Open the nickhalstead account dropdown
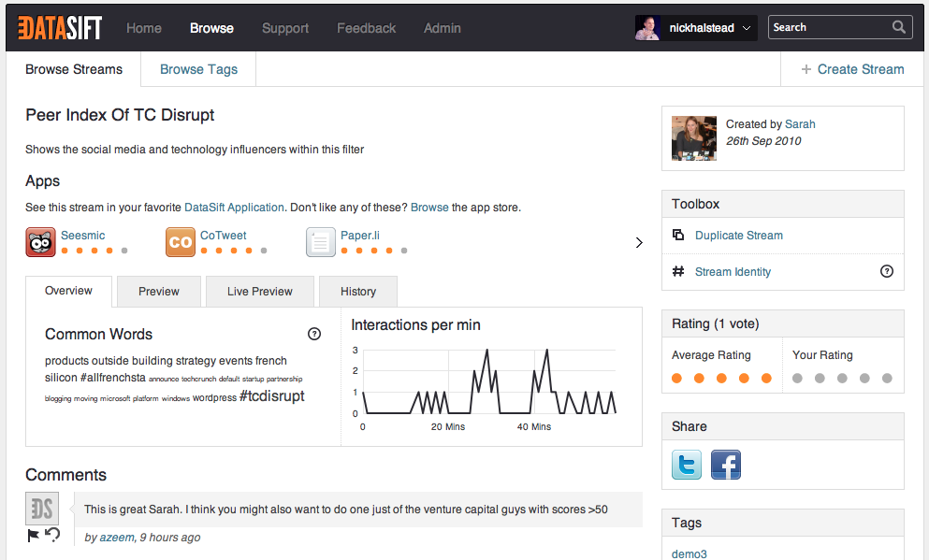The width and height of the screenshot is (929, 560). (x=697, y=27)
